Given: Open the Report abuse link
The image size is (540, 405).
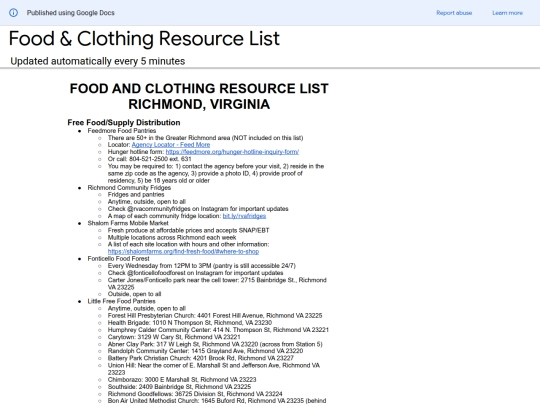Looking at the screenshot, I should 454,13.
